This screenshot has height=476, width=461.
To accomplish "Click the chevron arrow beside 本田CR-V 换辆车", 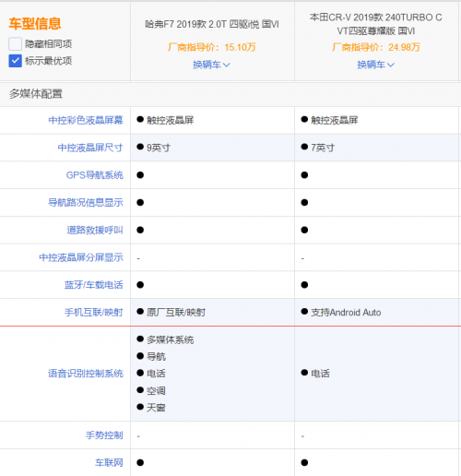I will [391, 65].
